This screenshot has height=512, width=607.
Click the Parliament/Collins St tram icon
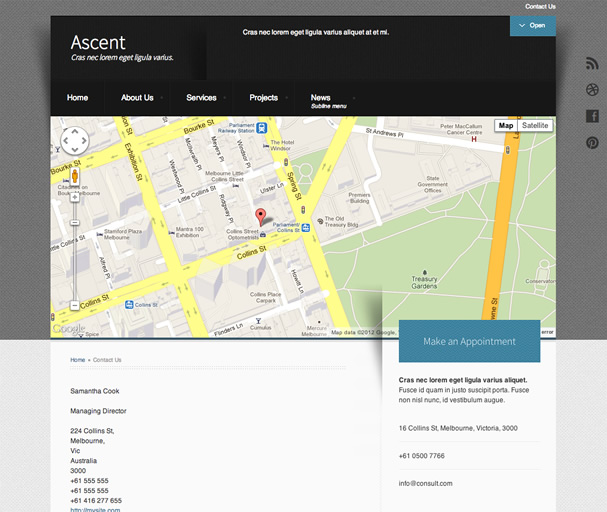tap(306, 228)
